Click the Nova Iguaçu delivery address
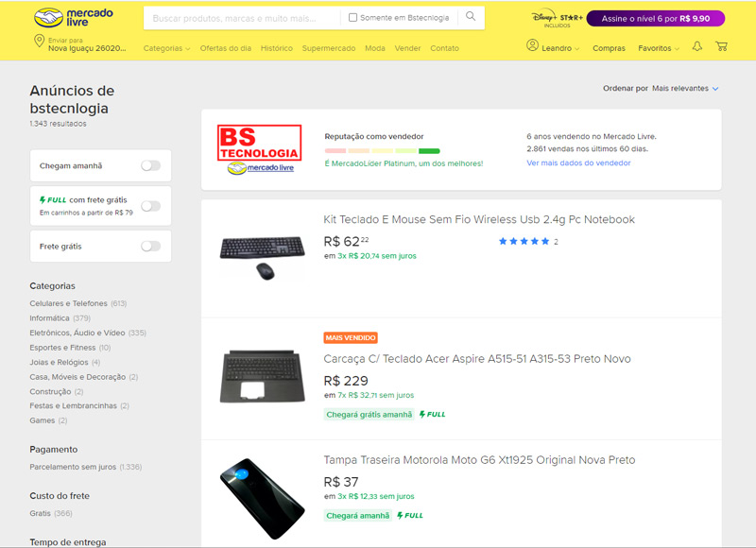The image size is (756, 548). (87, 48)
